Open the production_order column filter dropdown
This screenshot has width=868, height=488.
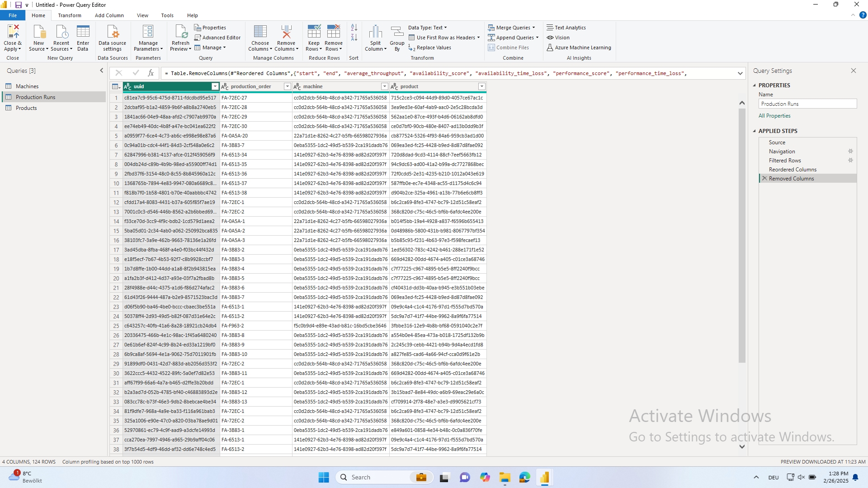coord(287,86)
